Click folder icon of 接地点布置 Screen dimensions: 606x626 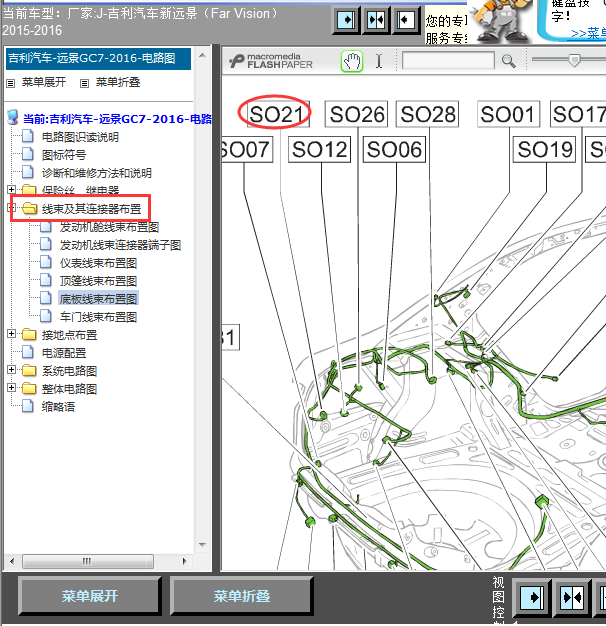tap(29, 334)
